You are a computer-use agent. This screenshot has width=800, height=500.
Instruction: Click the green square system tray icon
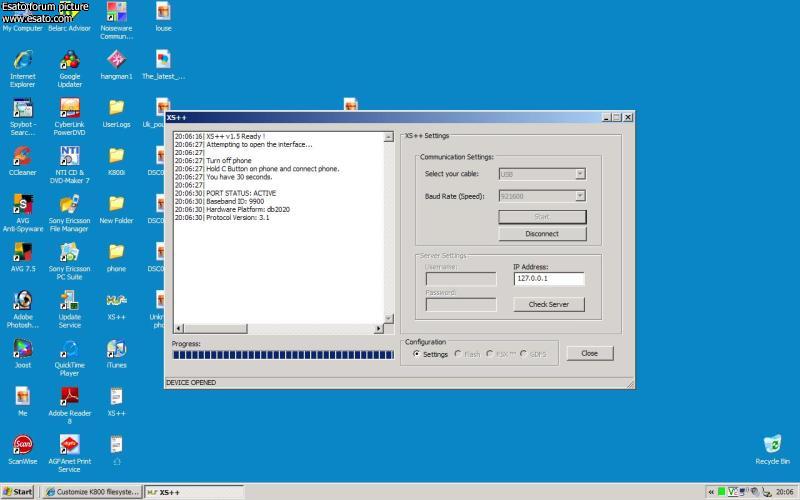[x=721, y=492]
